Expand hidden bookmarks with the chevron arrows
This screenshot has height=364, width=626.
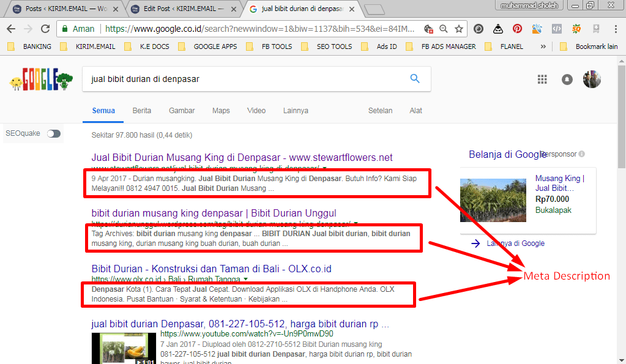pos(542,46)
